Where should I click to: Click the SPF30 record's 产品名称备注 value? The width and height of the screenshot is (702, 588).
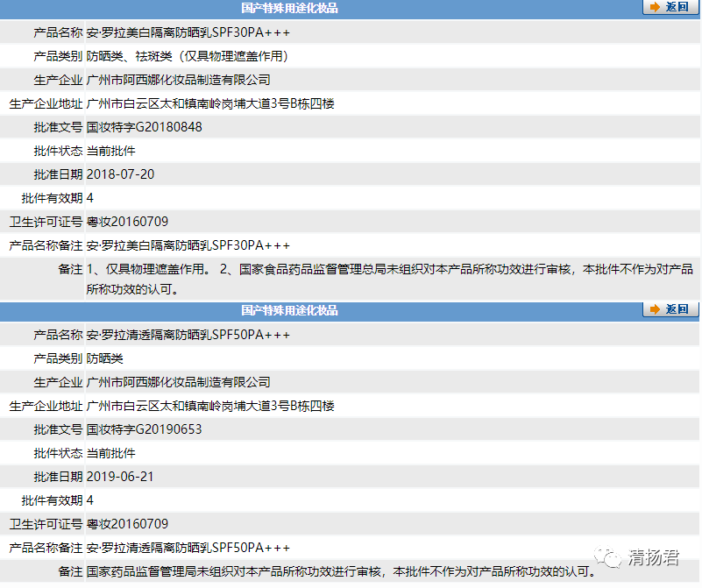188,245
